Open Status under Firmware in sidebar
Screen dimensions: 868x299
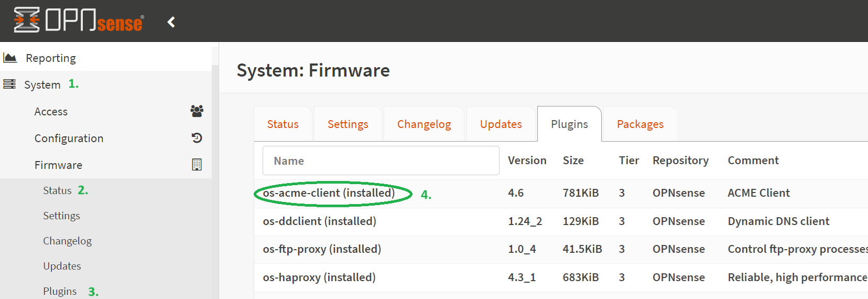(57, 190)
